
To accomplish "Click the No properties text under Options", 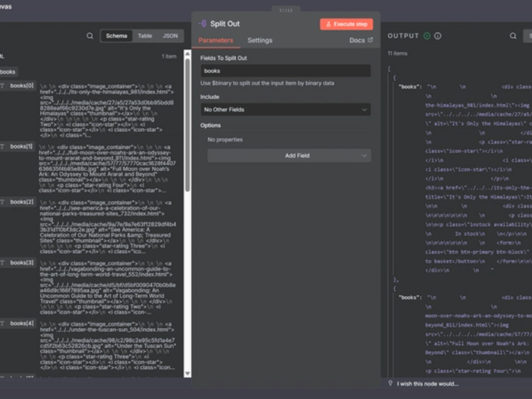I will point(225,139).
